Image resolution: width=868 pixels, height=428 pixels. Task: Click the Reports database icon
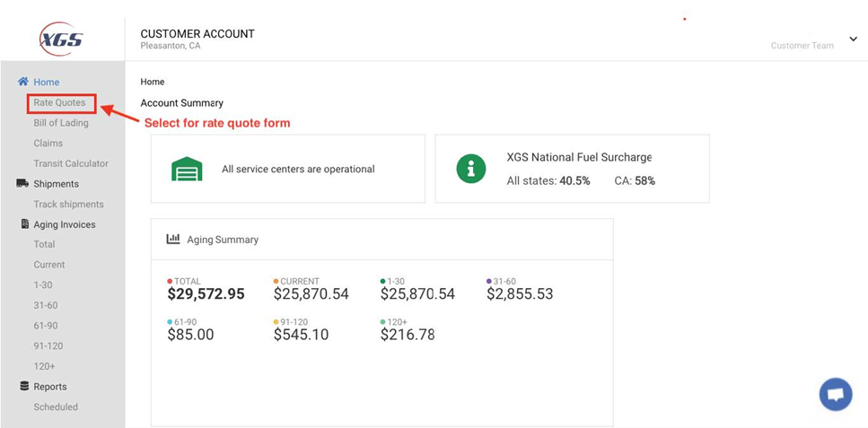(24, 387)
